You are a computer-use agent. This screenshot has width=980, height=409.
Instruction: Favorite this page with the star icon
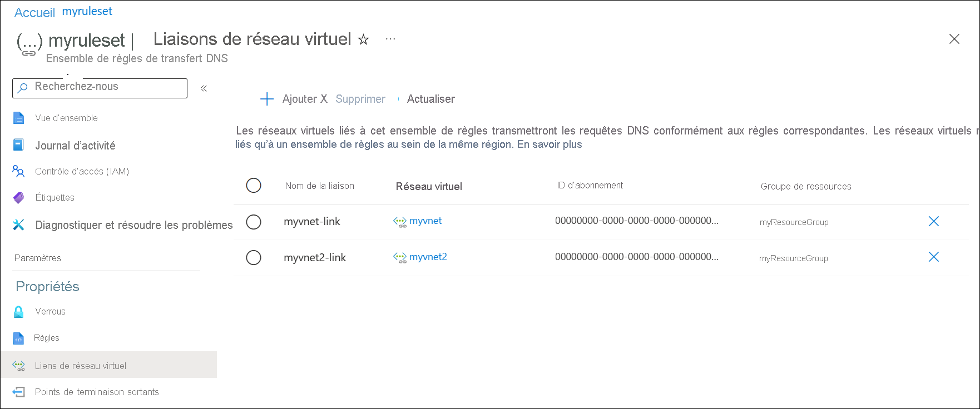pos(363,39)
